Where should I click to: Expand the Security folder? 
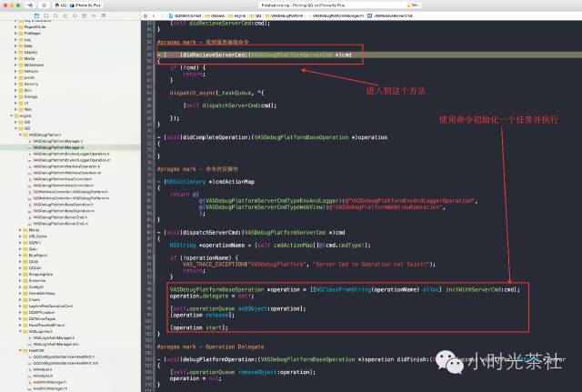coord(15,84)
